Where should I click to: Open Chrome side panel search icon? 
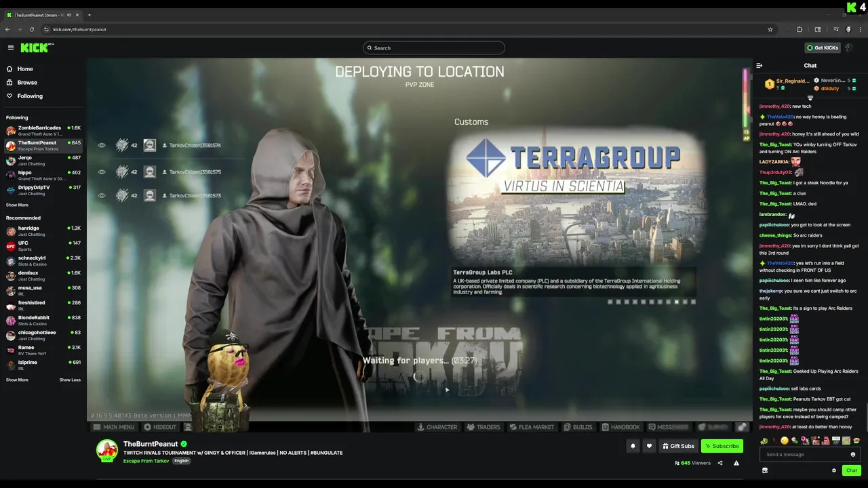tap(818, 29)
